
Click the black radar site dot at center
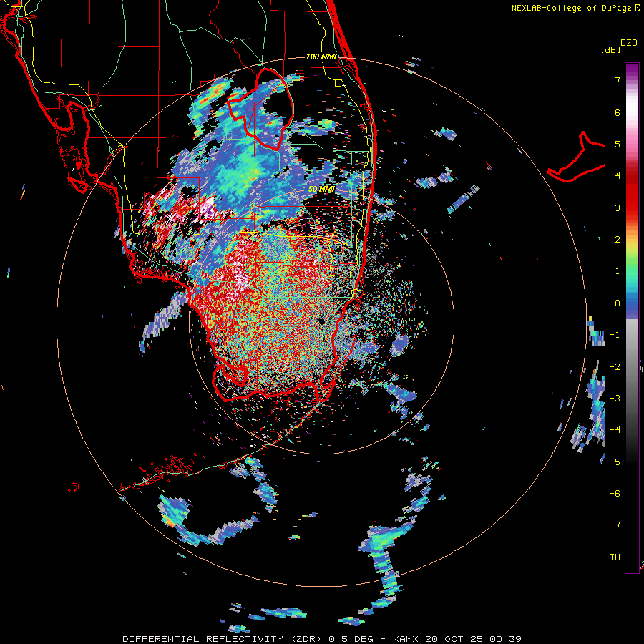(321, 321)
